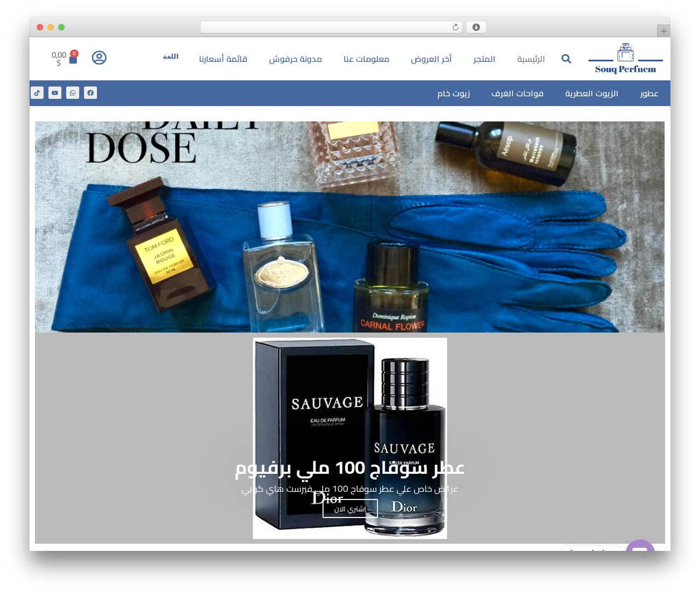This screenshot has height=593, width=700.
Task: Click the browser download icon
Action: click(476, 27)
